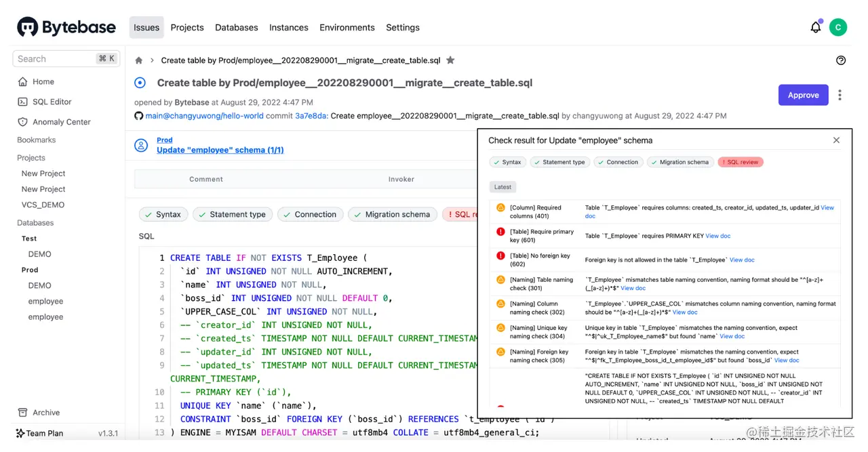Click error icon for No foreign key (602)
This screenshot has width=868, height=452.
(x=500, y=255)
